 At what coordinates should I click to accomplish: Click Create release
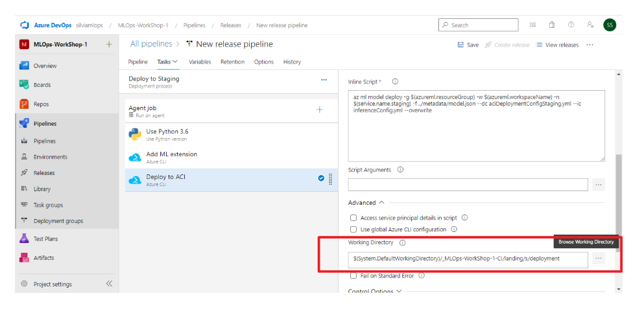(507, 45)
